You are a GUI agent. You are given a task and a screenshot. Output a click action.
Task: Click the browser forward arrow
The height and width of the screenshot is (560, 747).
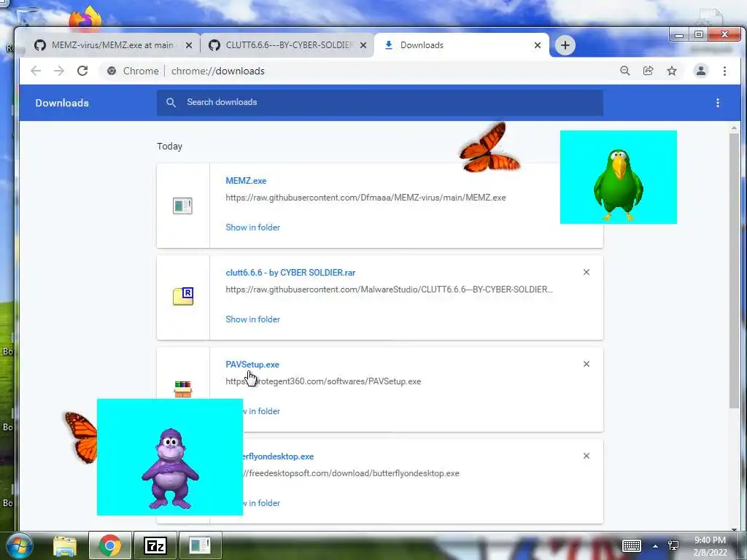click(x=59, y=71)
